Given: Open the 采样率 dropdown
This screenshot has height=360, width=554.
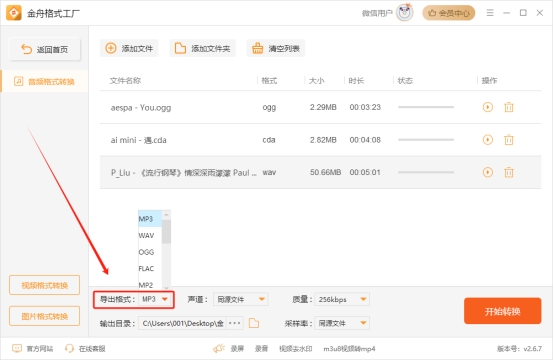Looking at the screenshot, I should click(342, 323).
